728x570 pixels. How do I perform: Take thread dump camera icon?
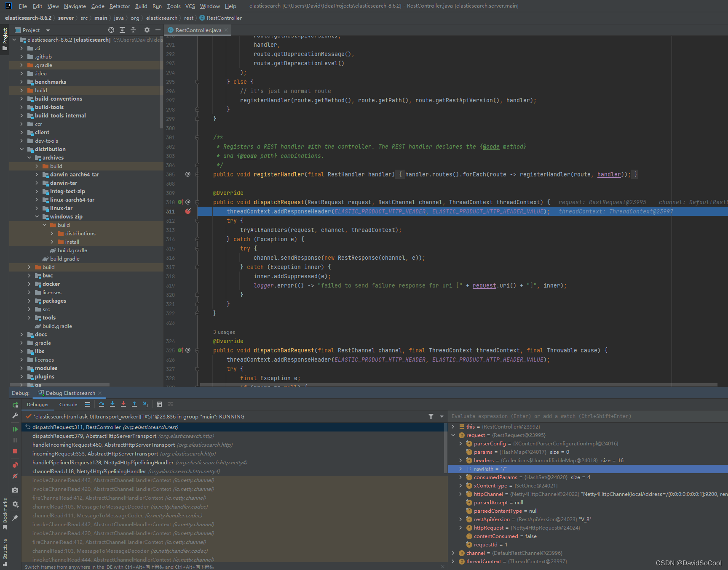(x=15, y=490)
